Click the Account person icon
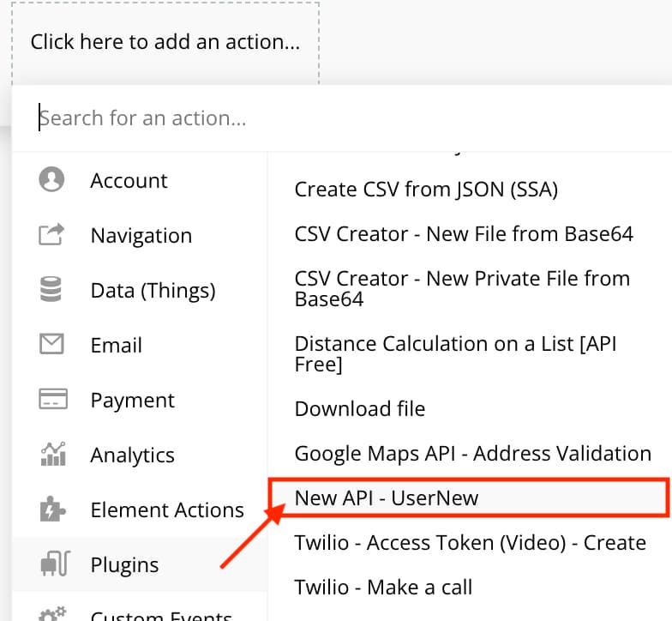The height and width of the screenshot is (621, 672). [x=51, y=179]
